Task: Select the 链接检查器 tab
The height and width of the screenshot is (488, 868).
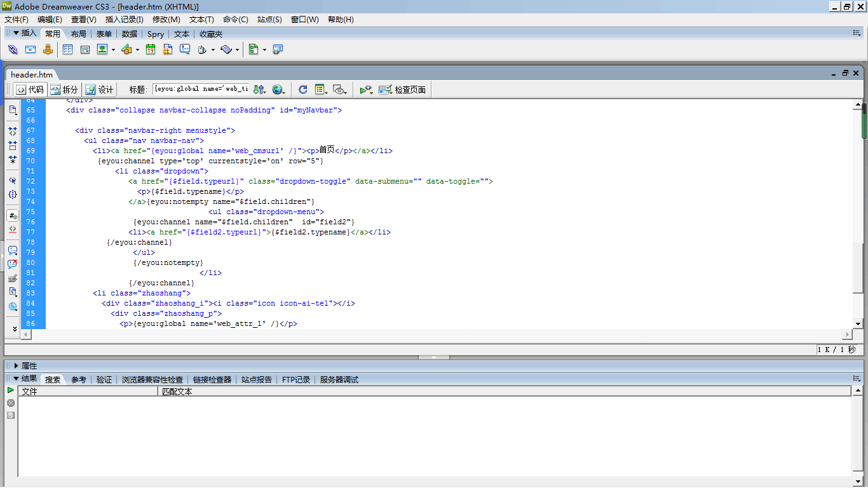Action: [212, 379]
